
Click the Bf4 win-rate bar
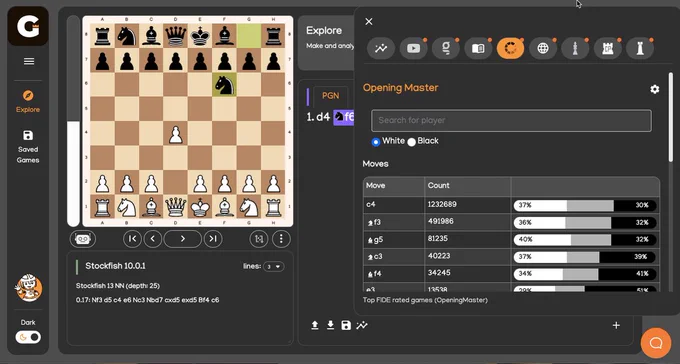[585, 274]
